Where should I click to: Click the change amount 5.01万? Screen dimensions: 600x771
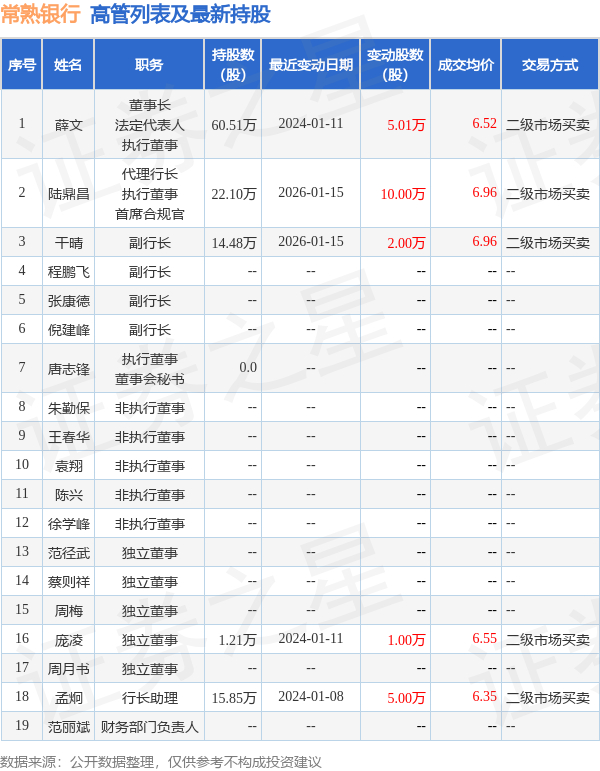tap(406, 125)
